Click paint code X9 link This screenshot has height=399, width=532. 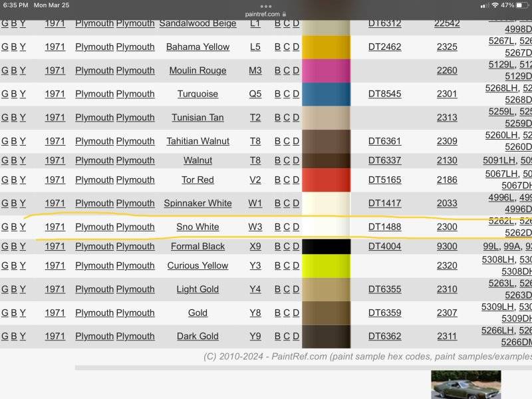tap(255, 246)
